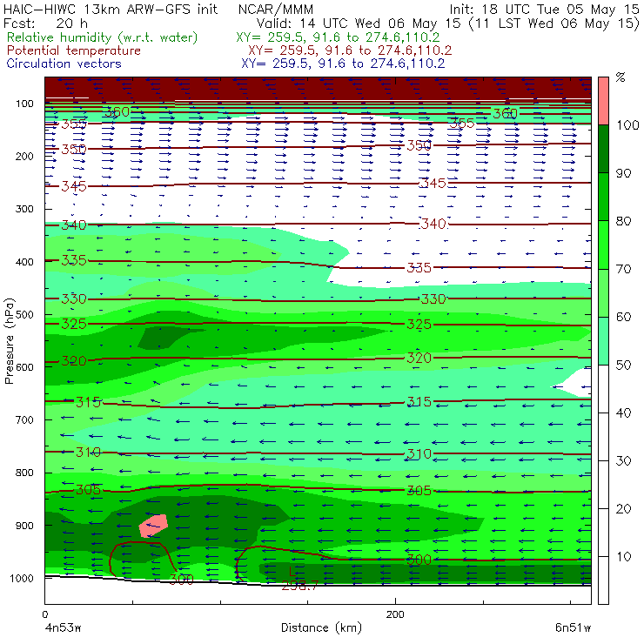The width and height of the screenshot is (644, 644).
Task: Click the darkest green 90–100% colorbar segment
Action: (603, 149)
